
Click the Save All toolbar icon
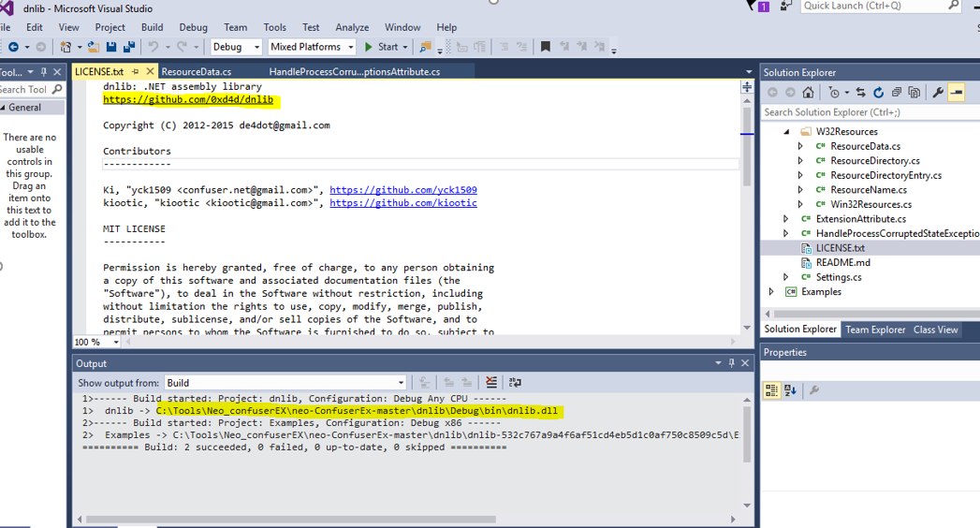[x=129, y=47]
